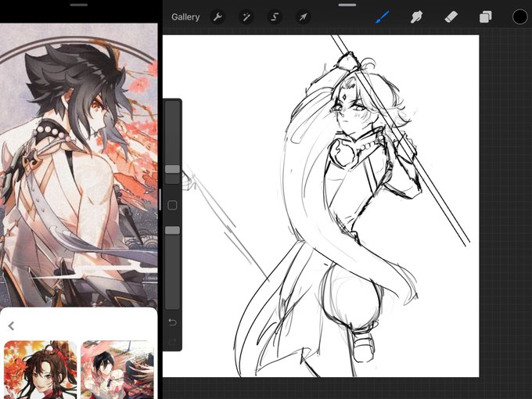
Task: Return to the Procreate Gallery
Action: tap(185, 17)
